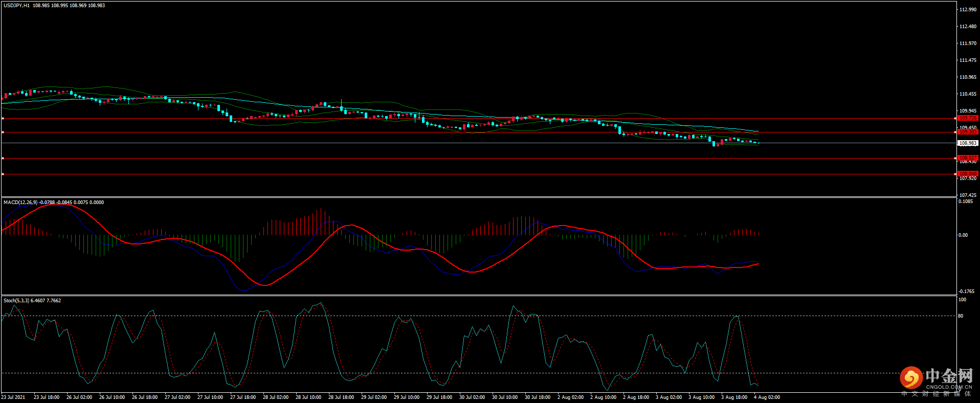
Task: Click the 80 level label on the Stochastic scale
Action: [x=961, y=316]
